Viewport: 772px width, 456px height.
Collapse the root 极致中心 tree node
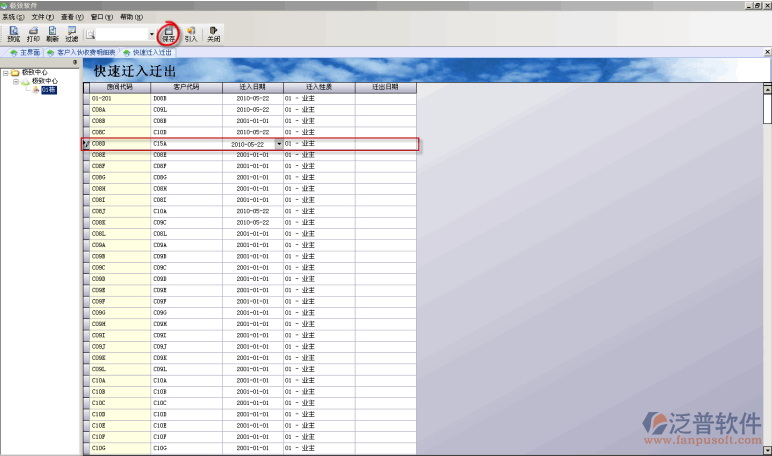(x=5, y=72)
